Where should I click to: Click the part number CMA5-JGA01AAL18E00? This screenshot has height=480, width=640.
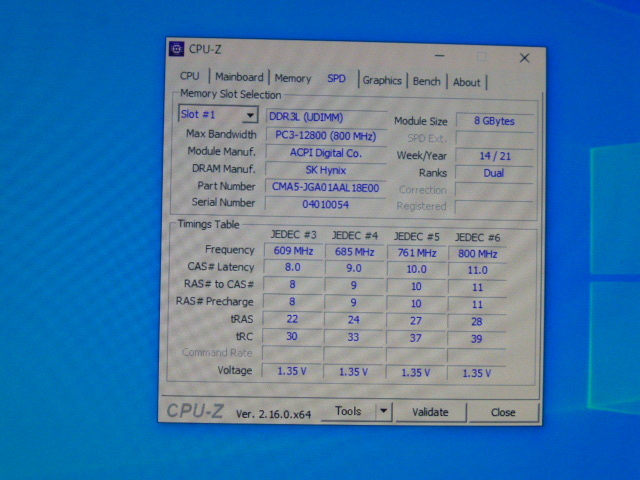[325, 187]
